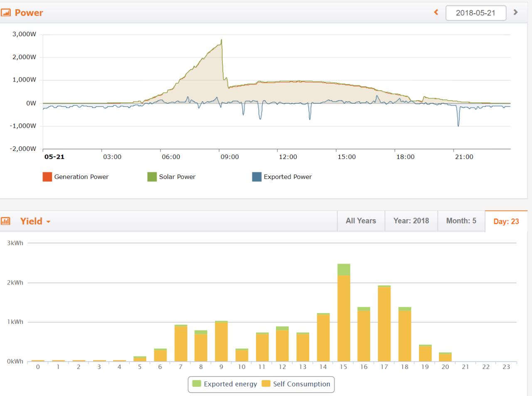This screenshot has width=532, height=396.
Task: Go to previous day with left arrow
Action: click(436, 12)
